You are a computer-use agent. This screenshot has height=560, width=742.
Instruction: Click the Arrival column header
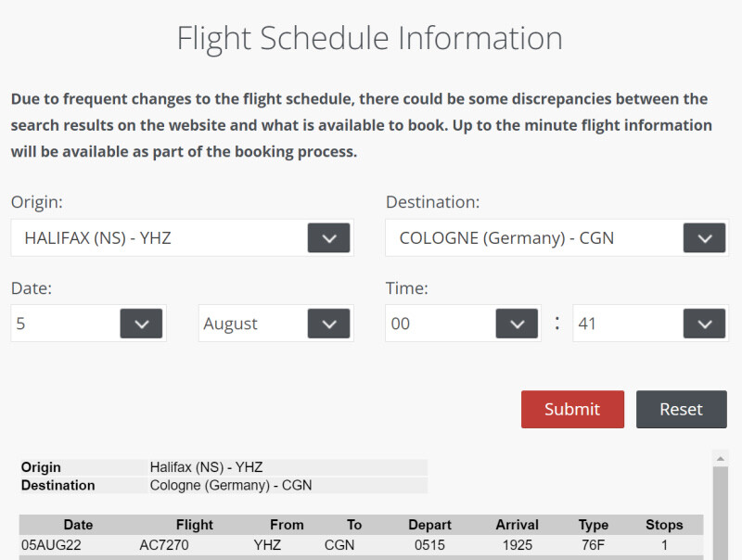517,525
